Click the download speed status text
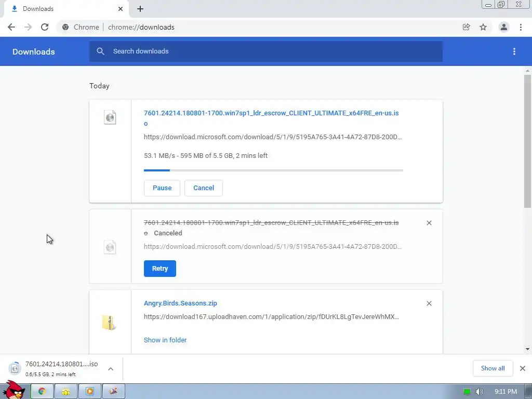The width and height of the screenshot is (532, 399). point(206,156)
